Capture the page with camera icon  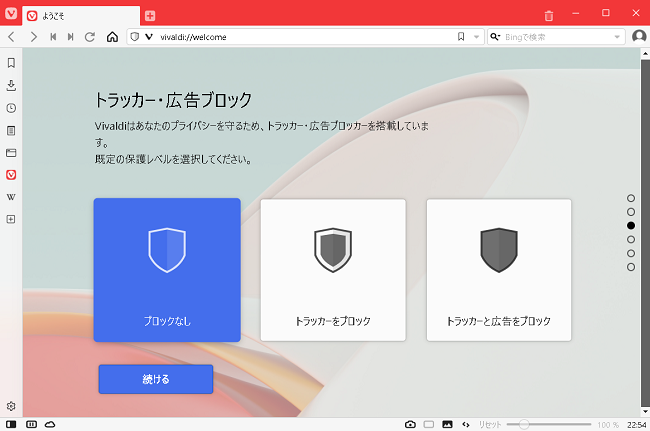point(410,424)
